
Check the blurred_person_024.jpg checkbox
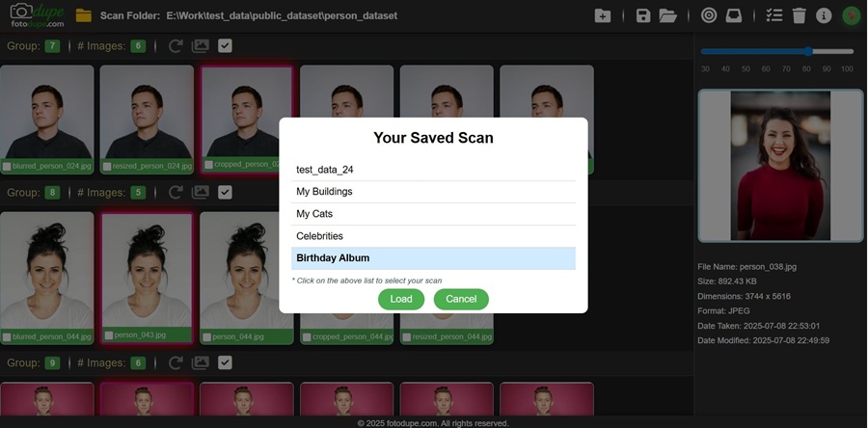(8, 166)
